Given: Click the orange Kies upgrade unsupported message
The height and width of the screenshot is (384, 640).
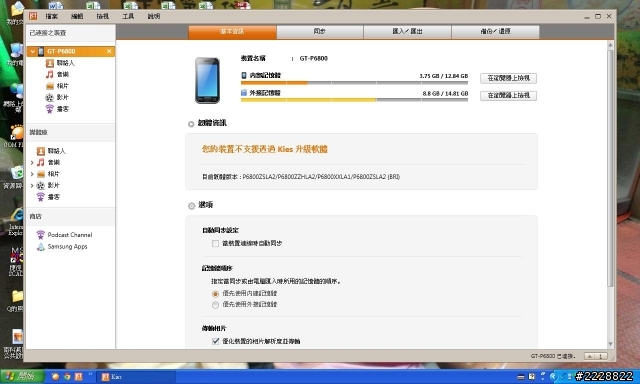Looking at the screenshot, I should (x=264, y=149).
